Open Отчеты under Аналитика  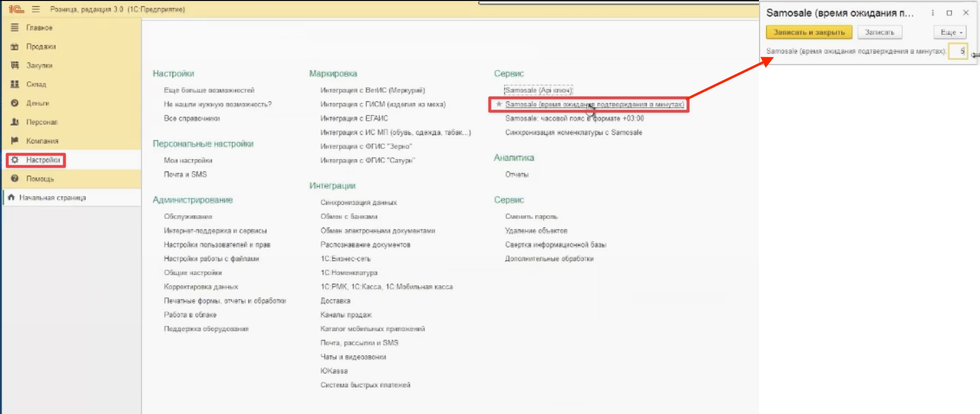pyautogui.click(x=517, y=174)
